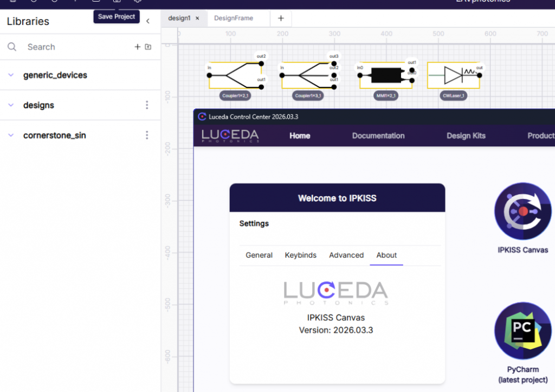
Task: Click the import library folder icon
Action: pyautogui.click(x=148, y=47)
